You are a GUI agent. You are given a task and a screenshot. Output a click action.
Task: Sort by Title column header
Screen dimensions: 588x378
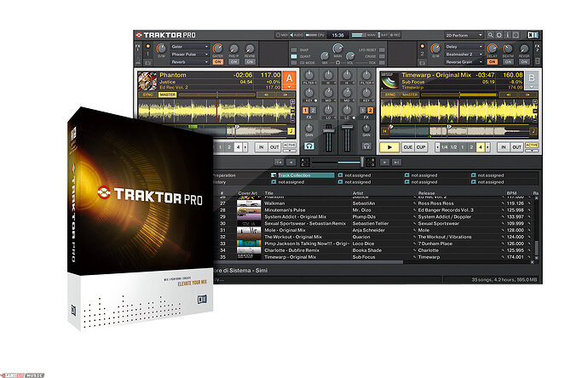click(269, 193)
